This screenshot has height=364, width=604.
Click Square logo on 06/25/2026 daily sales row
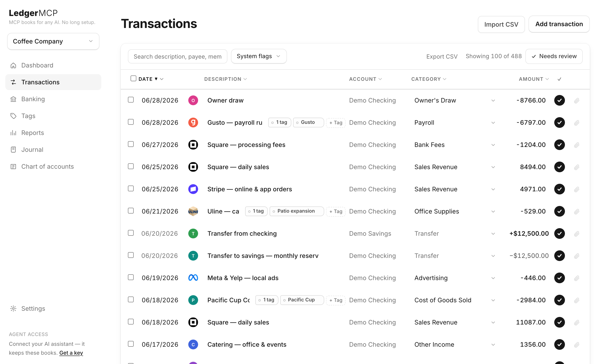tap(193, 167)
